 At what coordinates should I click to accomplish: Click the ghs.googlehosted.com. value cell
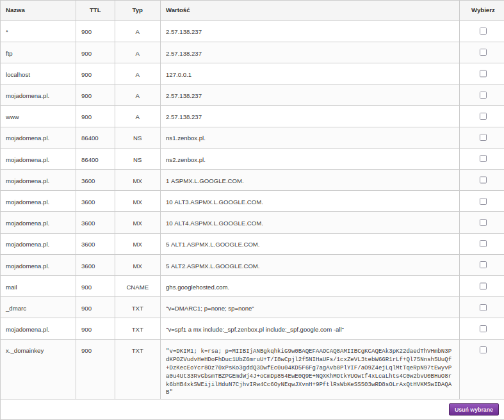[x=197, y=287]
